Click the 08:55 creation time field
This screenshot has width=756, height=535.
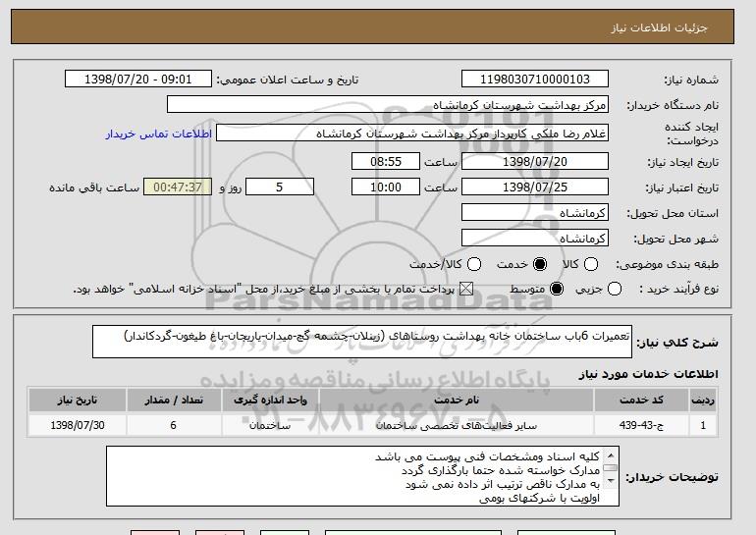386,161
